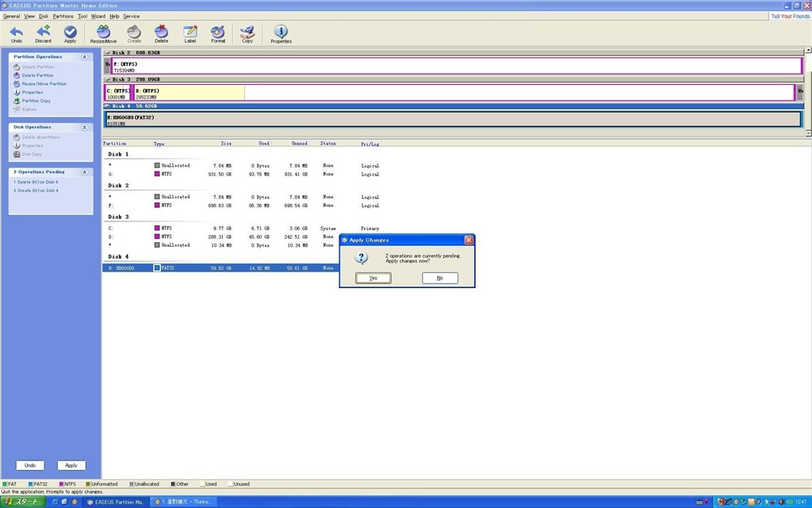Choose the Label toolbar icon
Screen dimensions: 812x508
(x=190, y=33)
